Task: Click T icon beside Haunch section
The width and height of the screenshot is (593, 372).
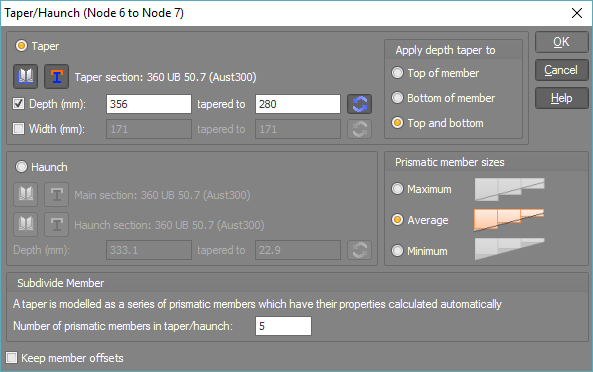Action: click(56, 225)
